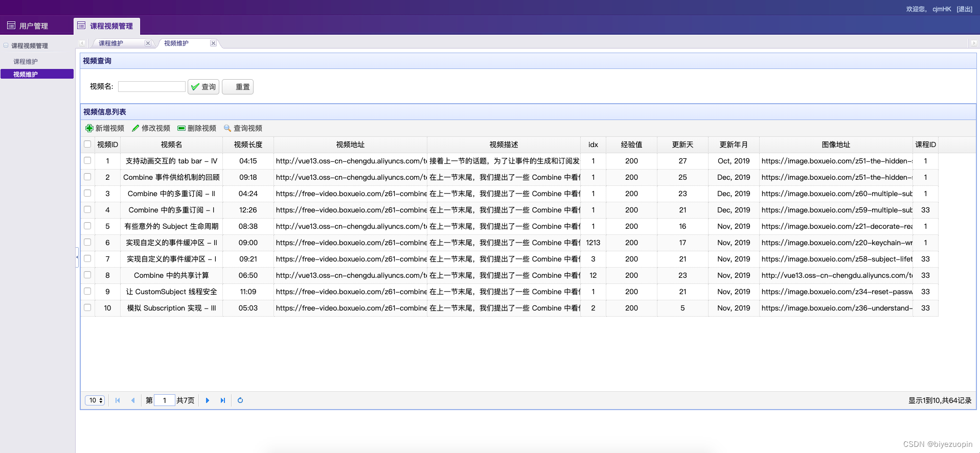Screen dimensions: 980x453
Task: Check the row for Combine 事件供给机制的回顾
Action: click(x=87, y=177)
